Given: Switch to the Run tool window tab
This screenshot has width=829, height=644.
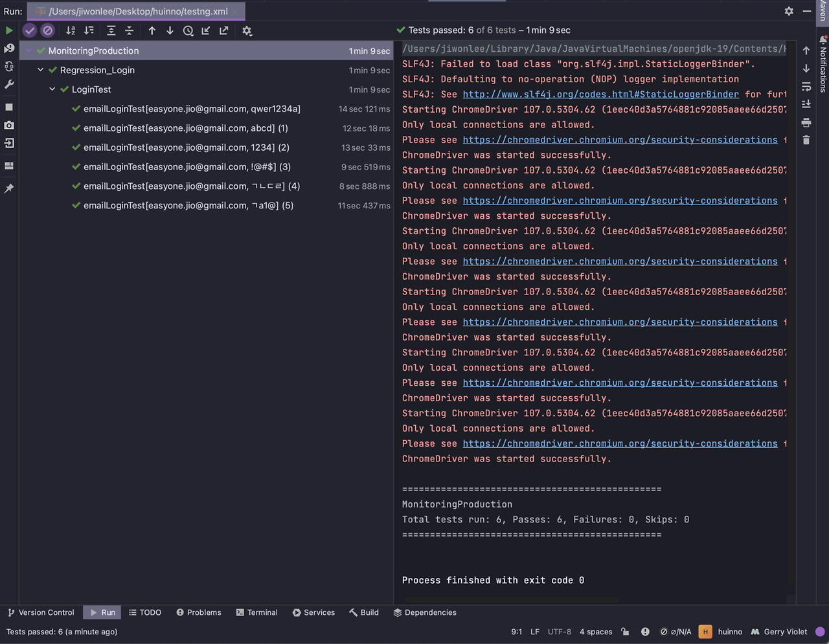Looking at the screenshot, I should [x=102, y=612].
